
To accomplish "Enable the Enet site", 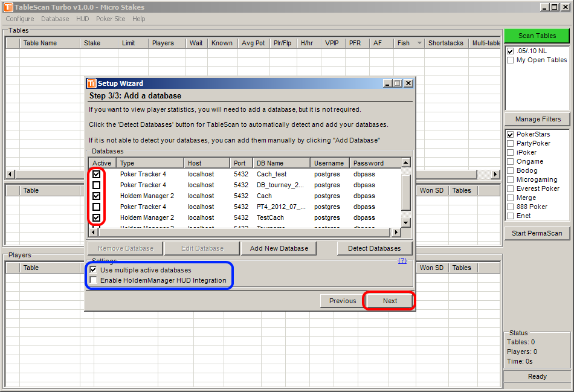I will [511, 216].
